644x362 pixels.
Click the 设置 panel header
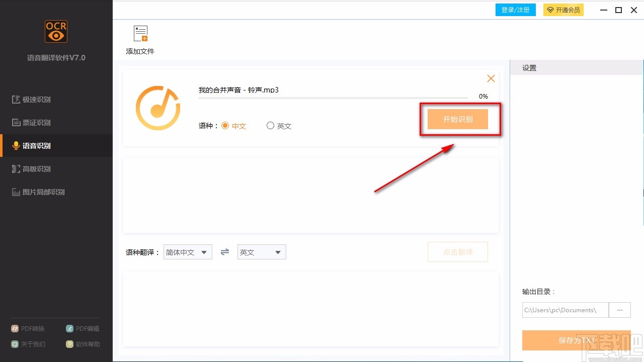[x=577, y=68]
